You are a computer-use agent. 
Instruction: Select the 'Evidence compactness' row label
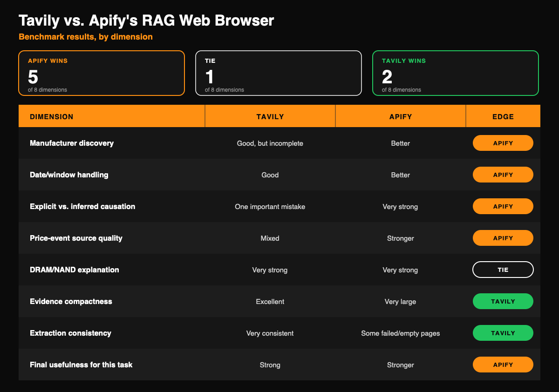click(x=71, y=301)
